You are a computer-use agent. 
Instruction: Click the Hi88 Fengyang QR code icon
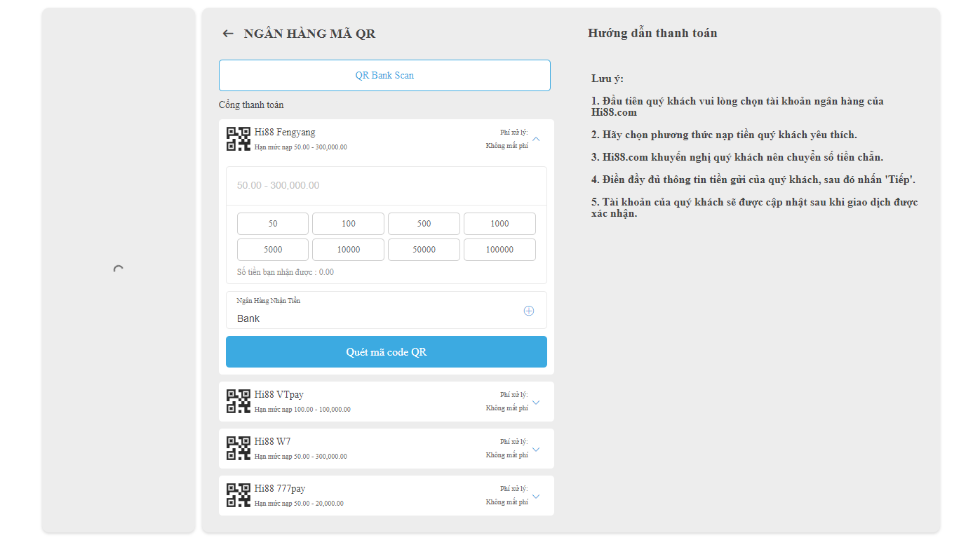239,139
